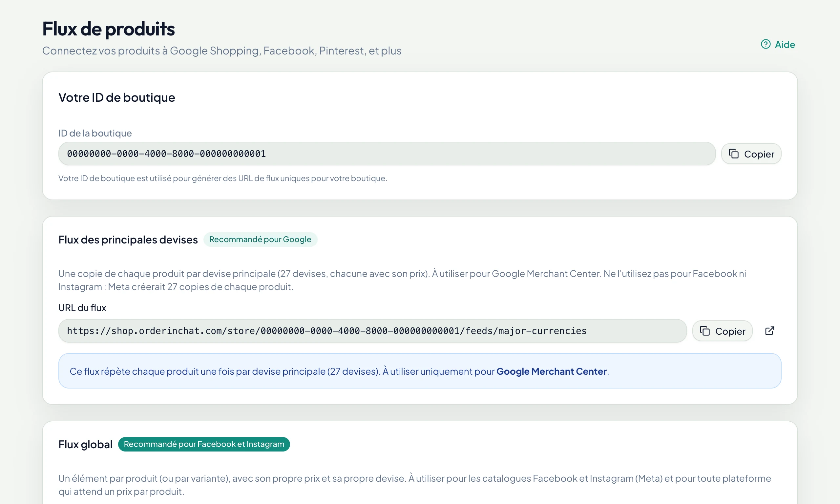Open the Aide help link
This screenshot has width=840, height=504.
point(778,45)
